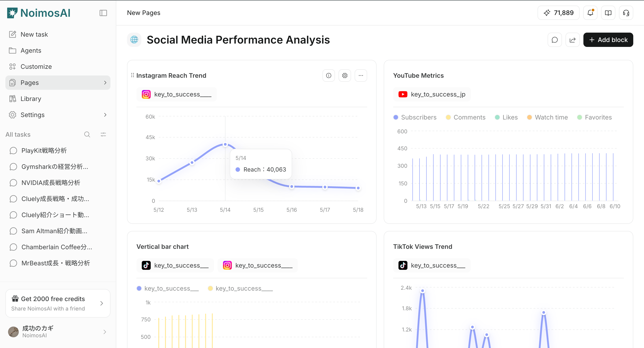This screenshot has width=644, height=348.
Task: Open Instagram Reach Trend block settings gear
Action: click(345, 75)
